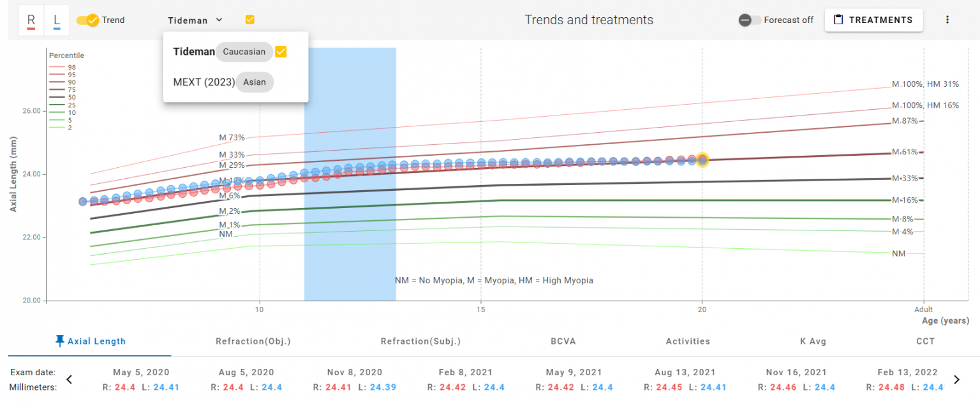The height and width of the screenshot is (404, 980).
Task: Uncheck the checkbox next to Tideman dropdown
Action: [249, 20]
